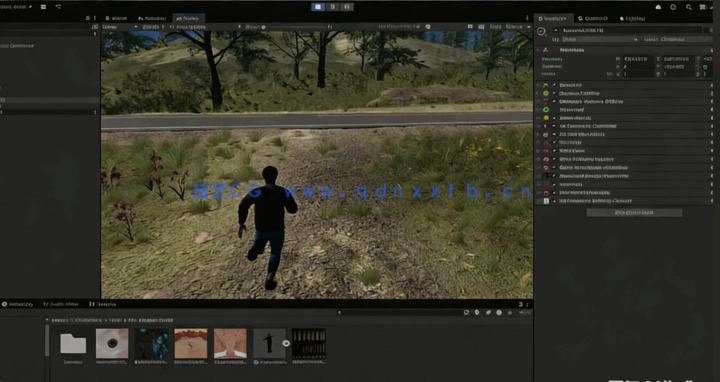Toggle the enable checkbox of the third component row
This screenshot has width=720, height=382.
click(x=554, y=101)
